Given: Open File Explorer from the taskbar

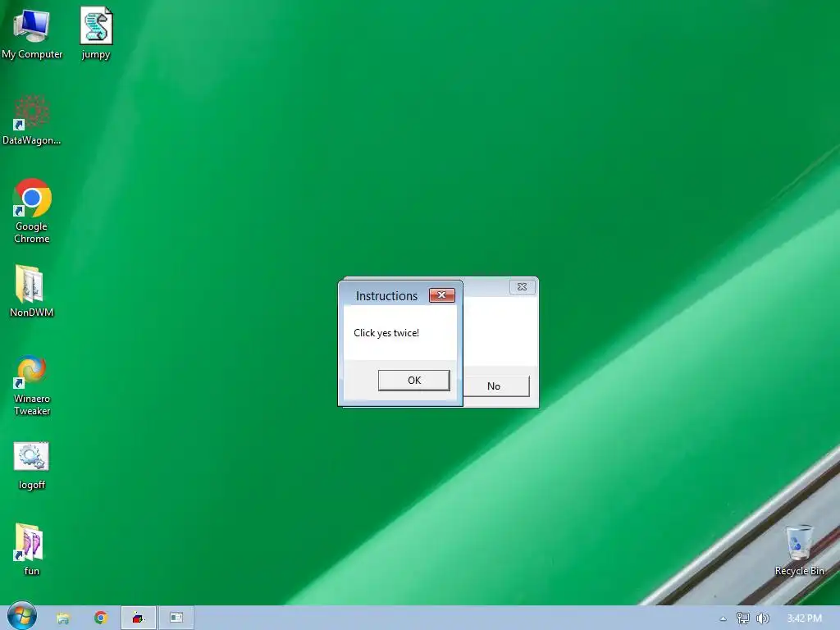Looking at the screenshot, I should click(63, 619).
